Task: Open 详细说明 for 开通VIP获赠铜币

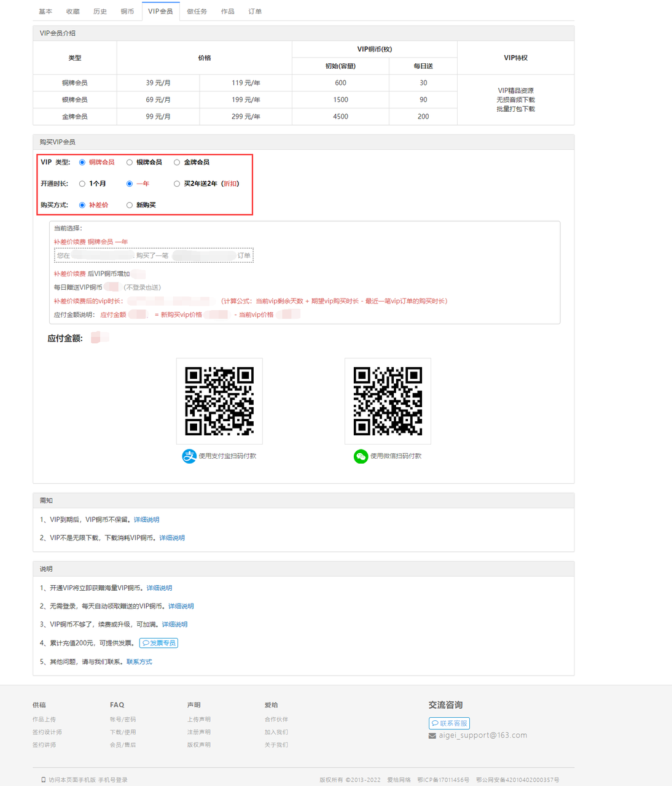Action: pos(159,588)
